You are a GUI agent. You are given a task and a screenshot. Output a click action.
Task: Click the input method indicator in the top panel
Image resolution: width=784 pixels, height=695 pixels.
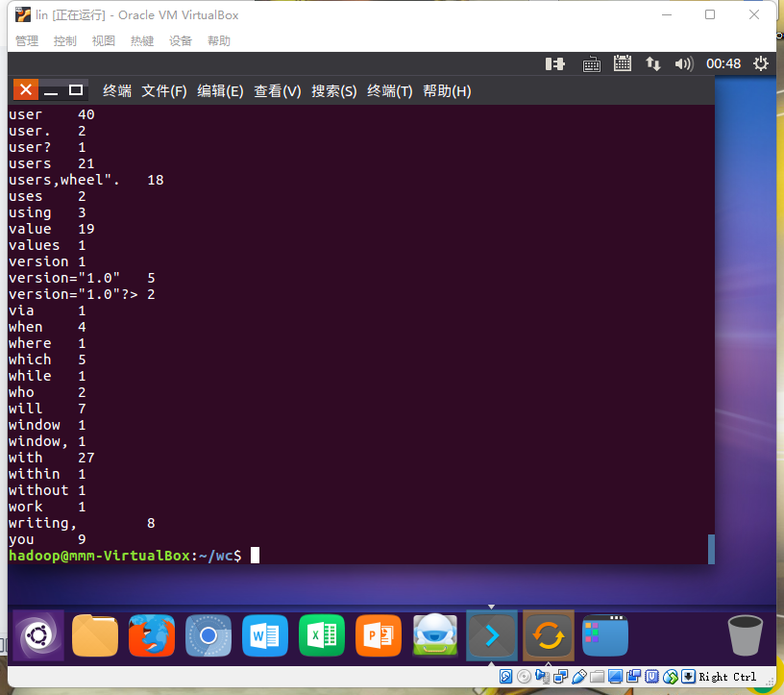click(555, 64)
